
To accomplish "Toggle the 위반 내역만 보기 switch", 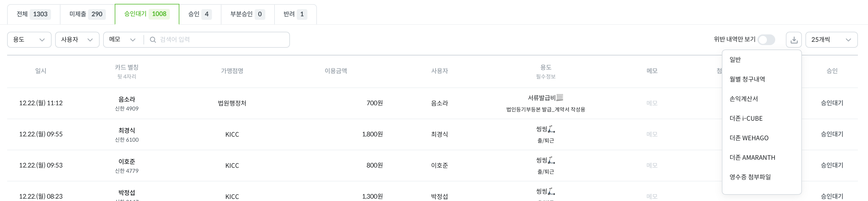I will coord(766,40).
